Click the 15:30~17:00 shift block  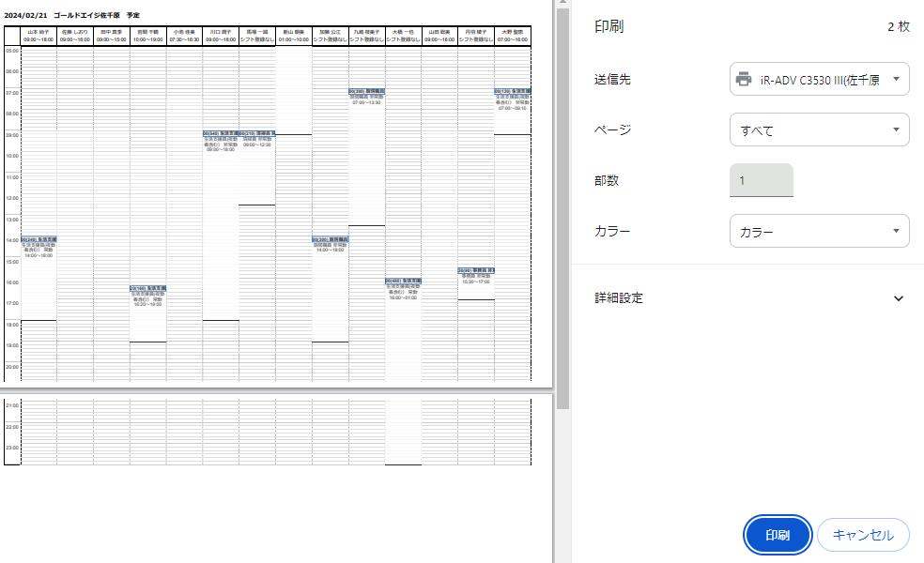[475, 275]
